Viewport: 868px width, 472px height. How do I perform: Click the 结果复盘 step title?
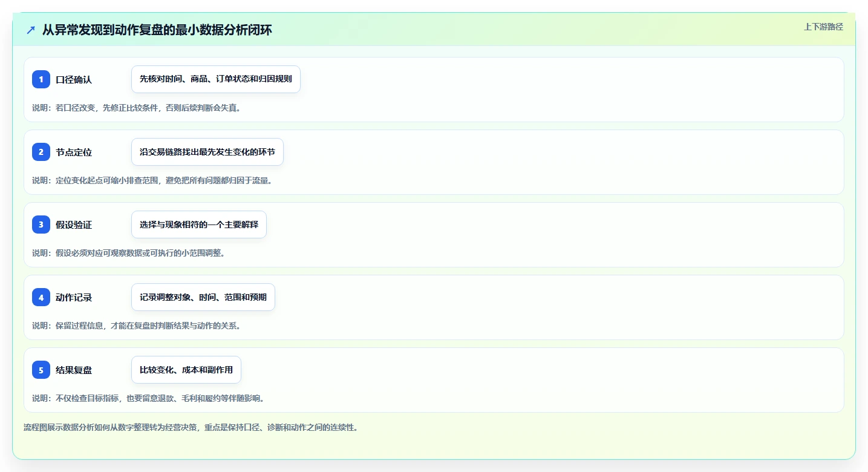[x=74, y=370]
